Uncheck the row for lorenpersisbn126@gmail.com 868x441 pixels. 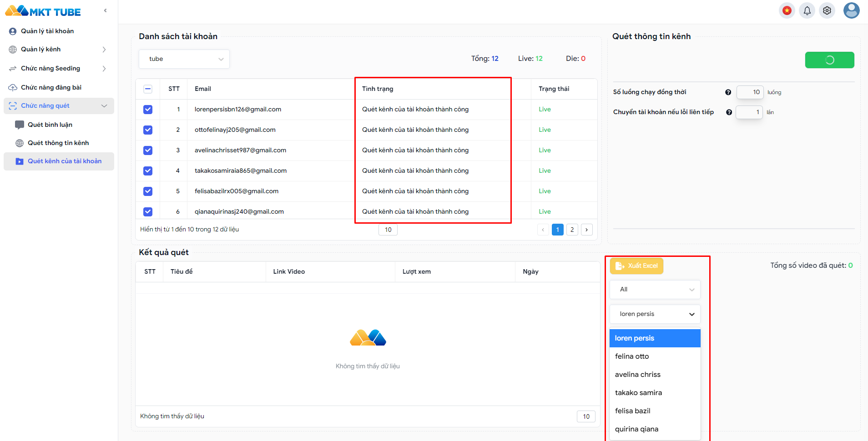[148, 110]
